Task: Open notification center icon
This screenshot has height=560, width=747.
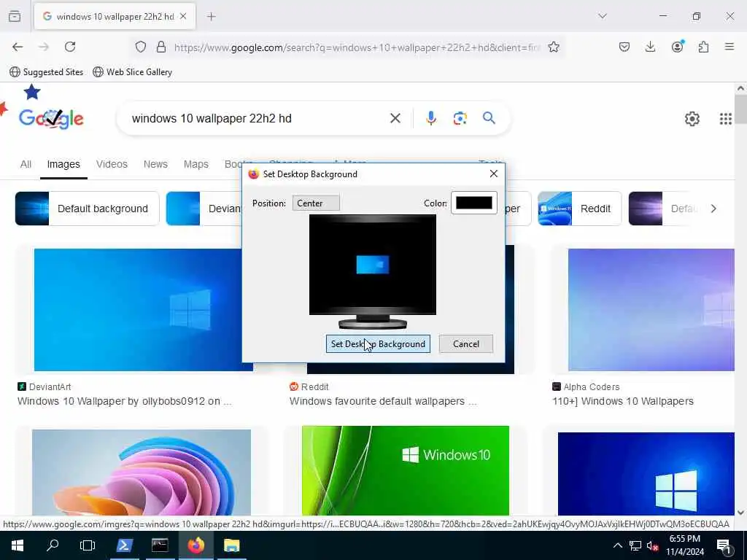Action: [724, 546]
